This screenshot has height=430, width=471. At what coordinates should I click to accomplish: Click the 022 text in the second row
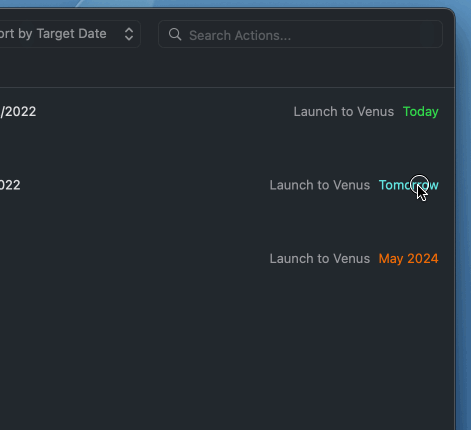pos(10,185)
